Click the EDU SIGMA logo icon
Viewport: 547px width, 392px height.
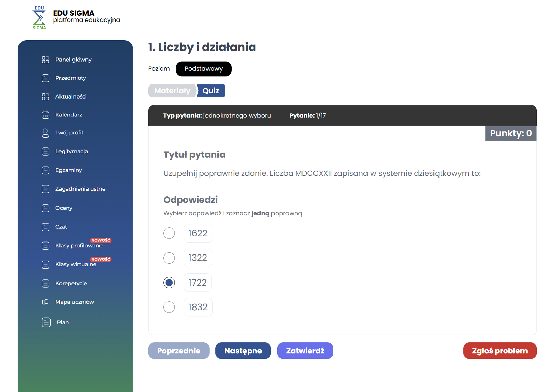39,18
